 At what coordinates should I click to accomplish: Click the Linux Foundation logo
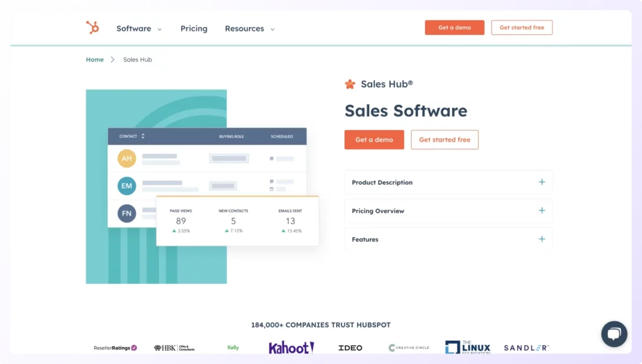coord(467,348)
